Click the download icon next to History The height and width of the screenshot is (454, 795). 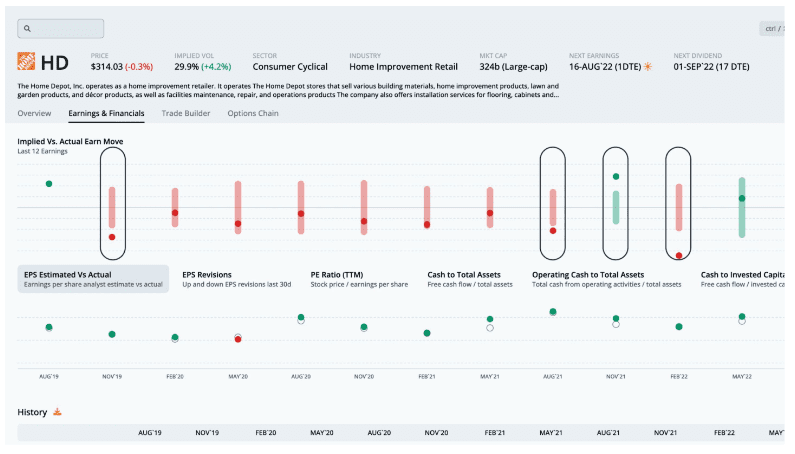(57, 412)
